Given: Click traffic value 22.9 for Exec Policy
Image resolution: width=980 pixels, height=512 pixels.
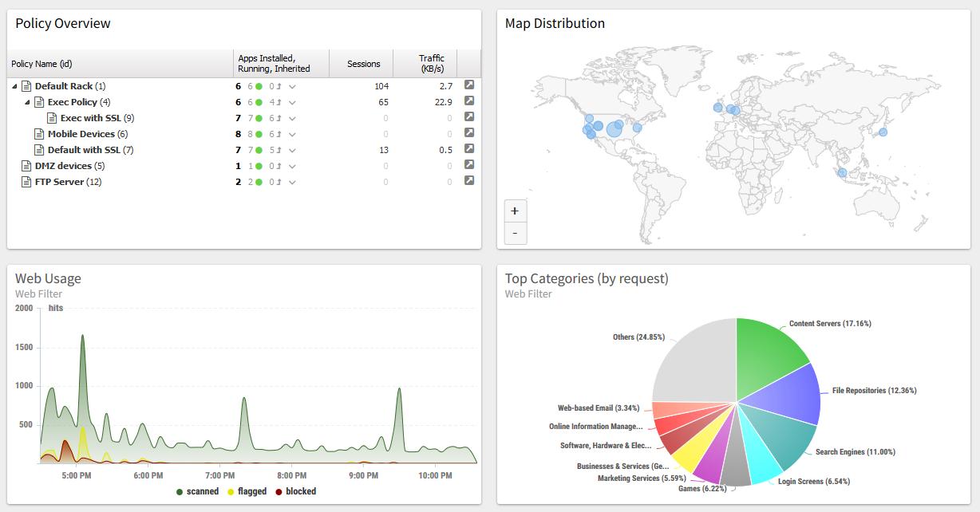Looking at the screenshot, I should [444, 102].
